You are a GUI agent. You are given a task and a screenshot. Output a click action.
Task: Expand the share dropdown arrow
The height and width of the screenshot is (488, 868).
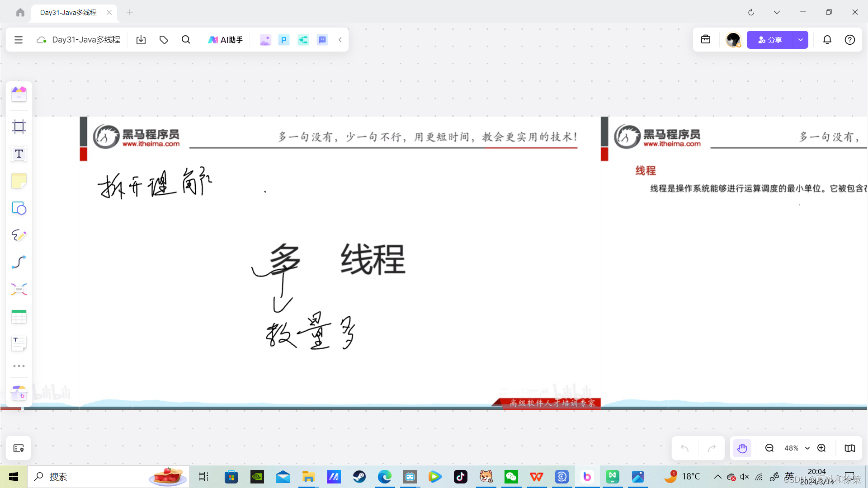(800, 40)
